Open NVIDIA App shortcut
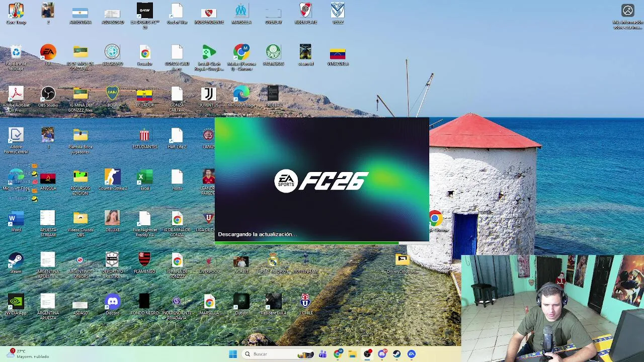The image size is (644, 362). coord(16,305)
